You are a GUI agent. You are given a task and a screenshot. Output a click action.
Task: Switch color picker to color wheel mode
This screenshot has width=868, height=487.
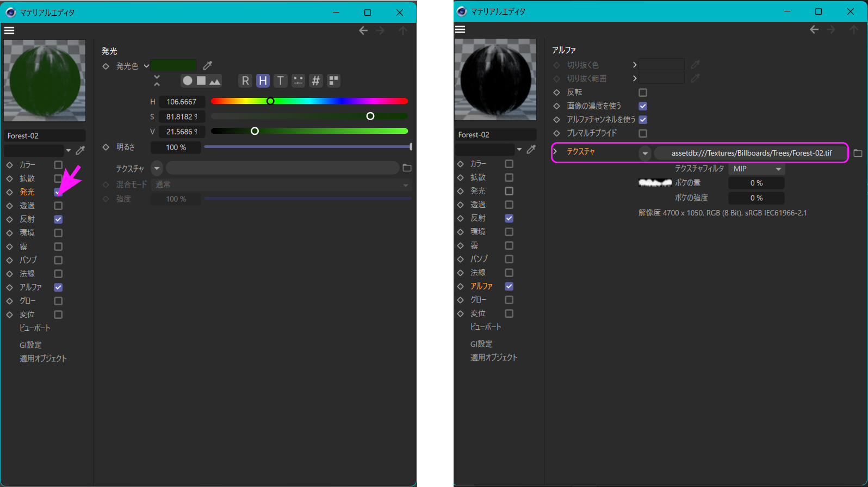(x=188, y=81)
